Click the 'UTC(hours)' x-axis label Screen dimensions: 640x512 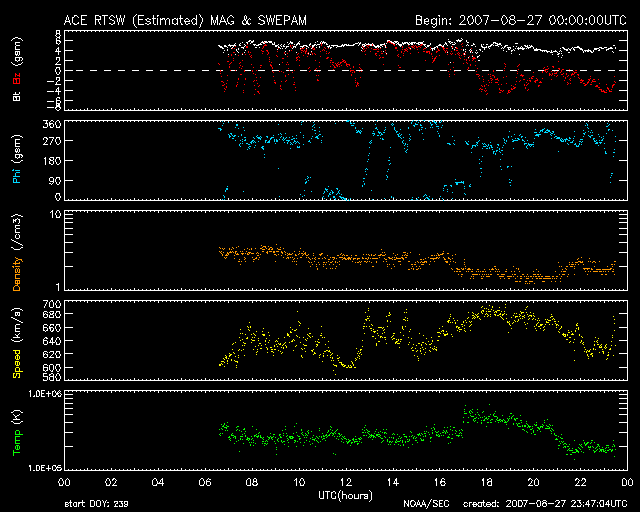coord(345,496)
